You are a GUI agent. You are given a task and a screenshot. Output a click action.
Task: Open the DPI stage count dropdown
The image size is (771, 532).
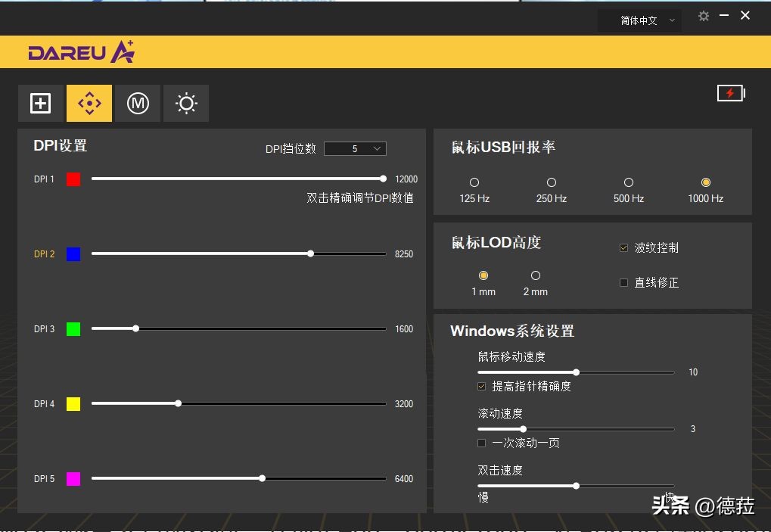354,148
